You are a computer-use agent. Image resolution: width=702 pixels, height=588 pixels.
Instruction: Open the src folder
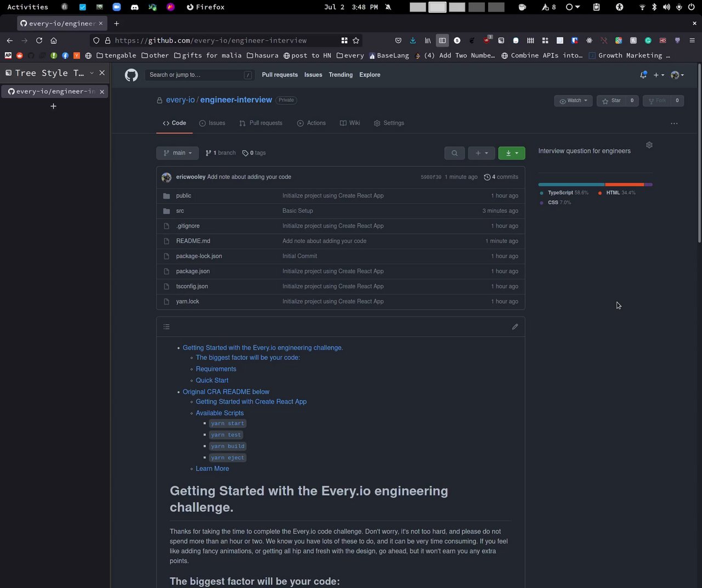click(180, 211)
